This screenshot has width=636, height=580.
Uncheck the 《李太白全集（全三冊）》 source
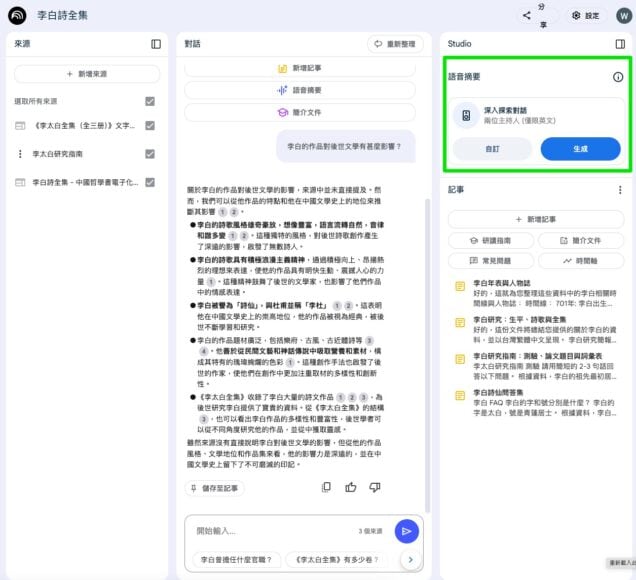click(x=150, y=126)
